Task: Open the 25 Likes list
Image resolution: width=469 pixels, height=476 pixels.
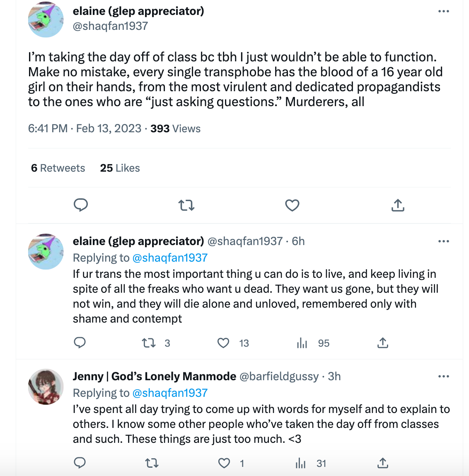Action: pyautogui.click(x=120, y=168)
